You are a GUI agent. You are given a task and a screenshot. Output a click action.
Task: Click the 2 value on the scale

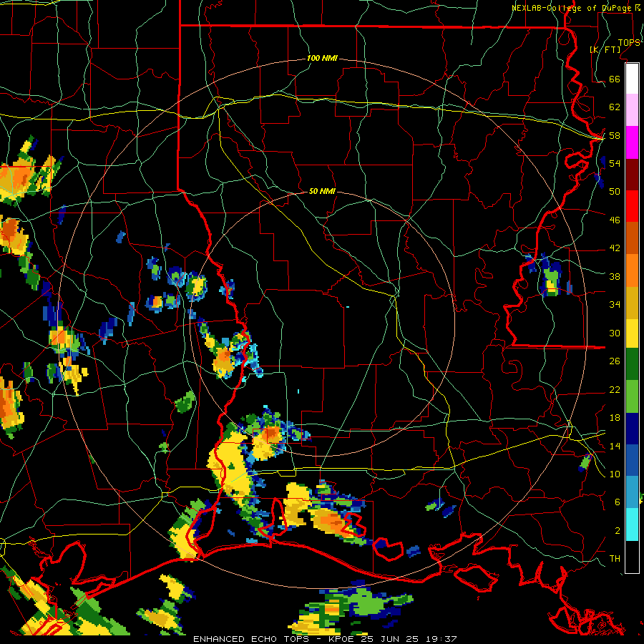coord(618,531)
